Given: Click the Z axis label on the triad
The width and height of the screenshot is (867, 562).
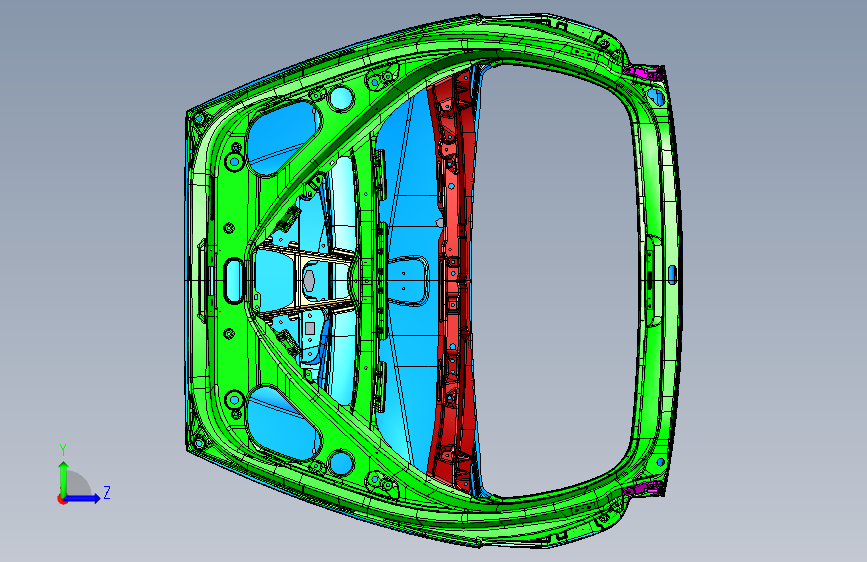Looking at the screenshot, I should (x=107, y=492).
